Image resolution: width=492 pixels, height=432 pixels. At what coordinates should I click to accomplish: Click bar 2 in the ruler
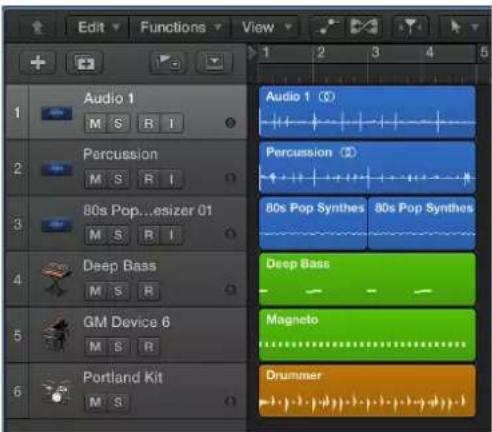tap(321, 53)
